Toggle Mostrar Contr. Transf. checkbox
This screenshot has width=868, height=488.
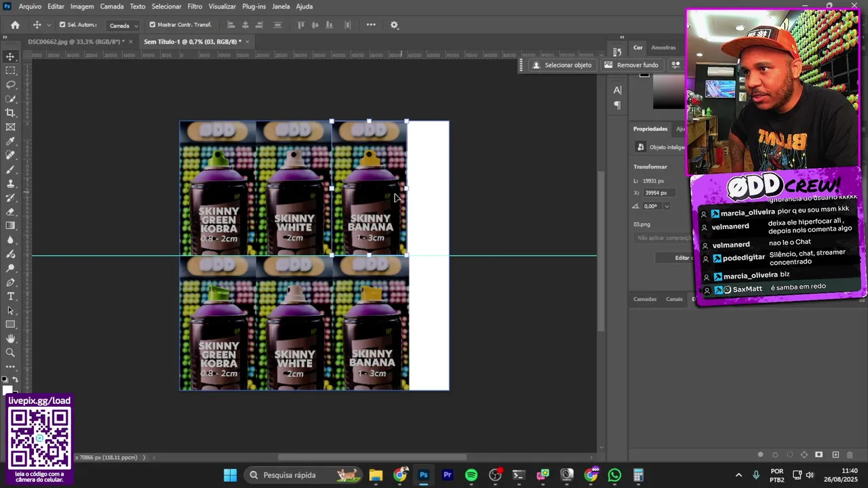click(x=152, y=25)
